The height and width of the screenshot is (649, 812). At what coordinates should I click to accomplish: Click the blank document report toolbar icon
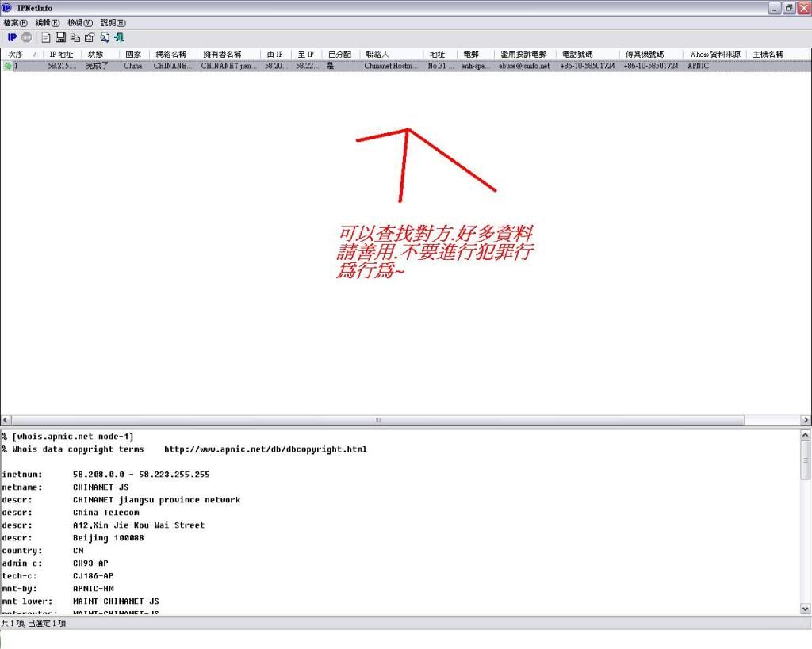pyautogui.click(x=46, y=37)
